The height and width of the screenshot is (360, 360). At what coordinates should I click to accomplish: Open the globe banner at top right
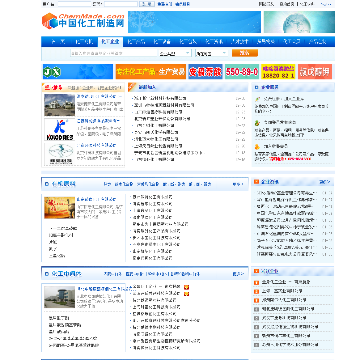click(x=299, y=22)
